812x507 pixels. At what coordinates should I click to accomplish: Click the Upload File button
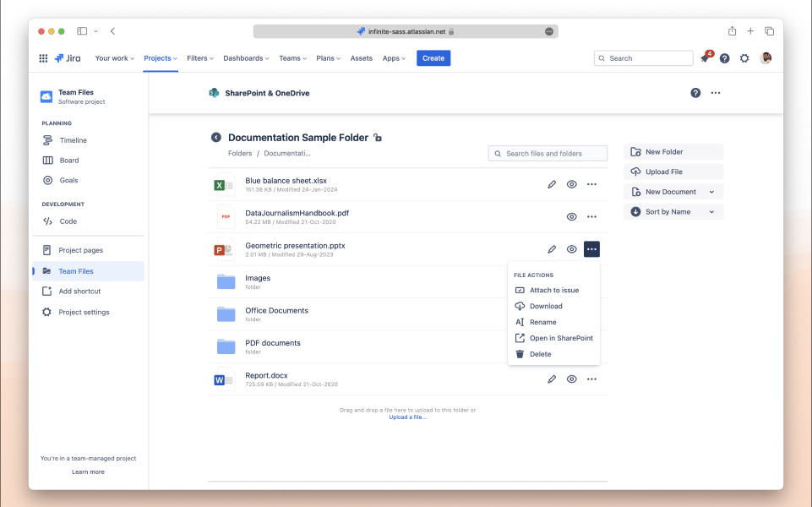(x=673, y=172)
